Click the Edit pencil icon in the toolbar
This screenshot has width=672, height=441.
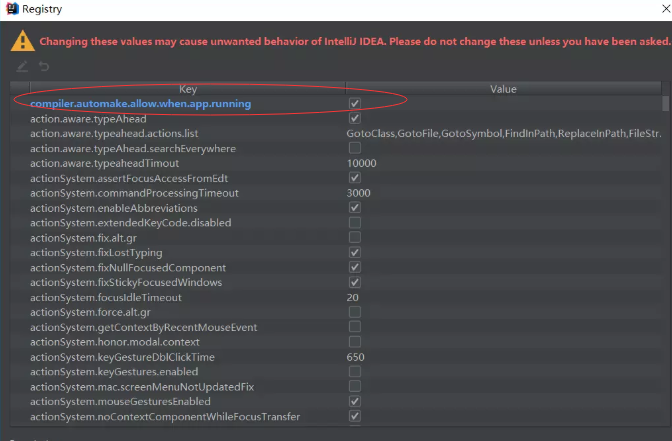pyautogui.click(x=22, y=66)
